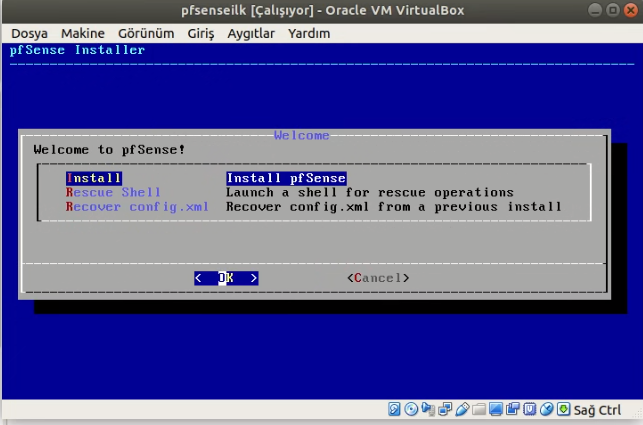Viewport: 643px width, 425px height.
Task: Click the 'Sağ Ctrl' host key label
Action: [x=597, y=410]
